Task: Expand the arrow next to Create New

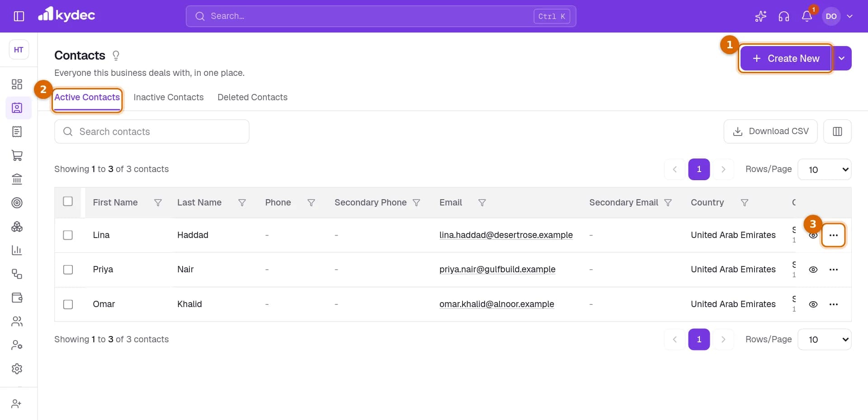Action: 842,58
